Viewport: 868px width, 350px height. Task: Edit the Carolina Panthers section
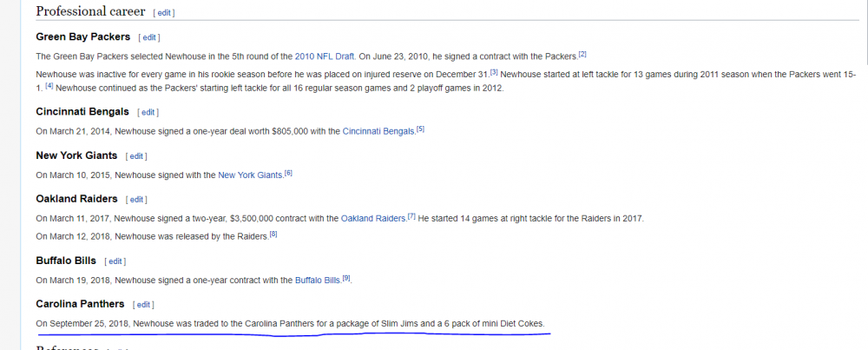[143, 305]
